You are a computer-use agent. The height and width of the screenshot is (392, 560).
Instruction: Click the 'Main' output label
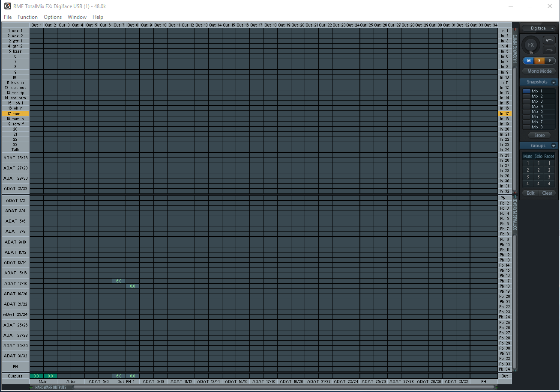coord(43,381)
